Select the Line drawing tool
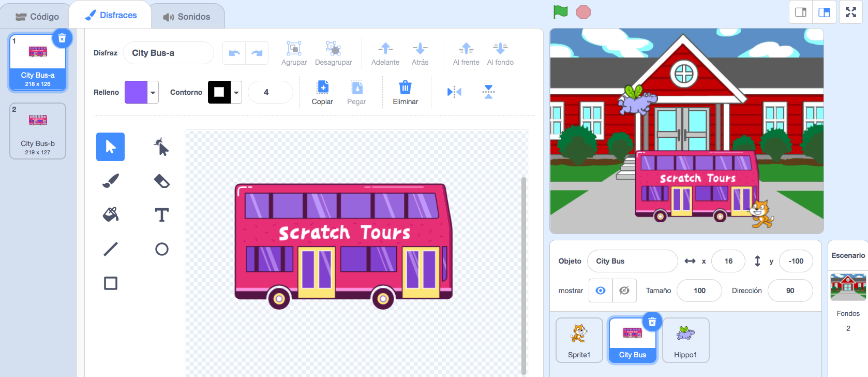868x377 pixels. (111, 249)
